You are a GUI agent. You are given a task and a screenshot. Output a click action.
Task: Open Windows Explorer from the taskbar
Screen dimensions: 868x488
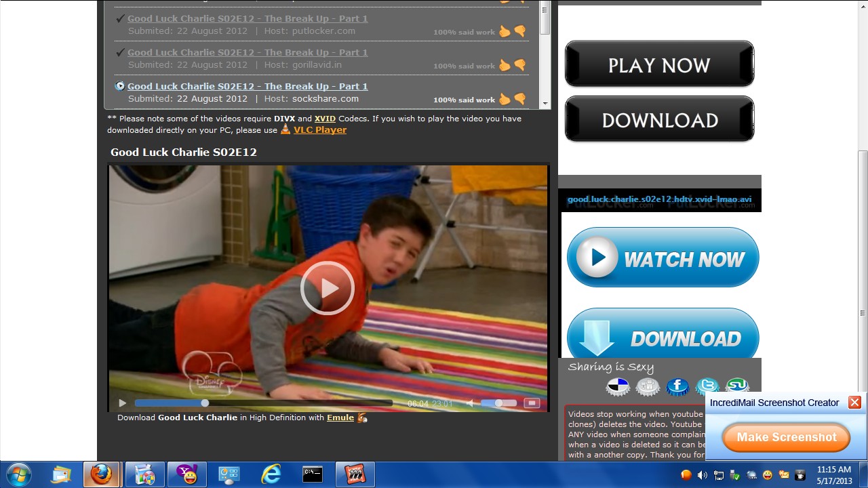tap(61, 474)
